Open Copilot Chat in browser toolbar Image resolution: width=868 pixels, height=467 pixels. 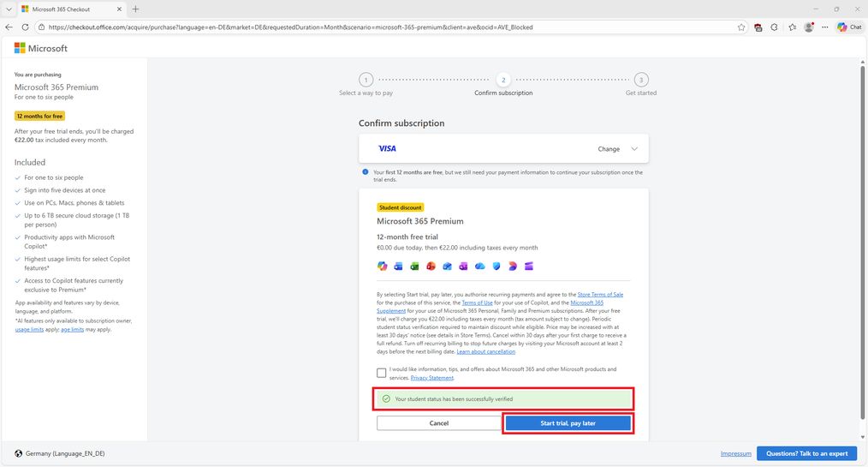(x=849, y=27)
